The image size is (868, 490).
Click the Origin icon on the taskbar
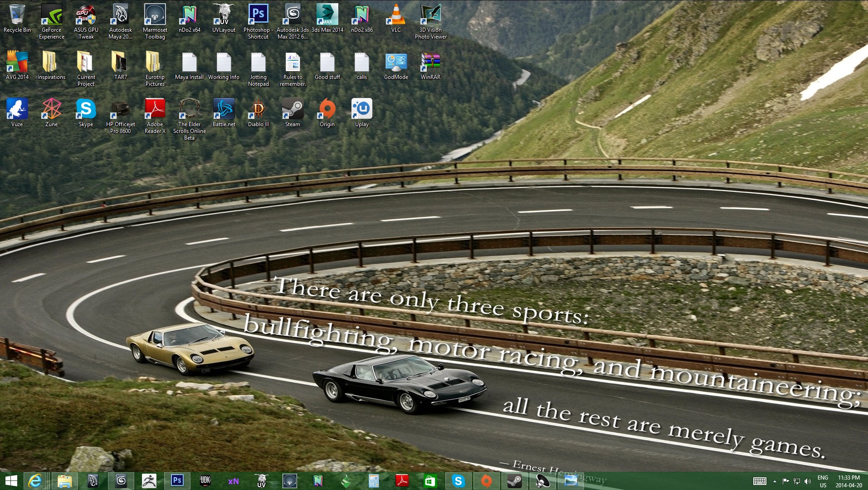tap(487, 481)
